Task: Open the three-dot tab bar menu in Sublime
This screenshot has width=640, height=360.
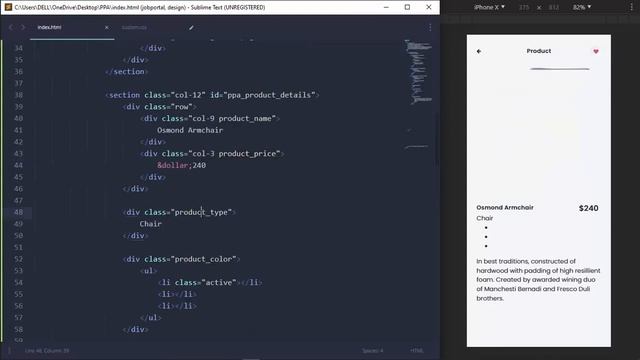Action: (430, 27)
